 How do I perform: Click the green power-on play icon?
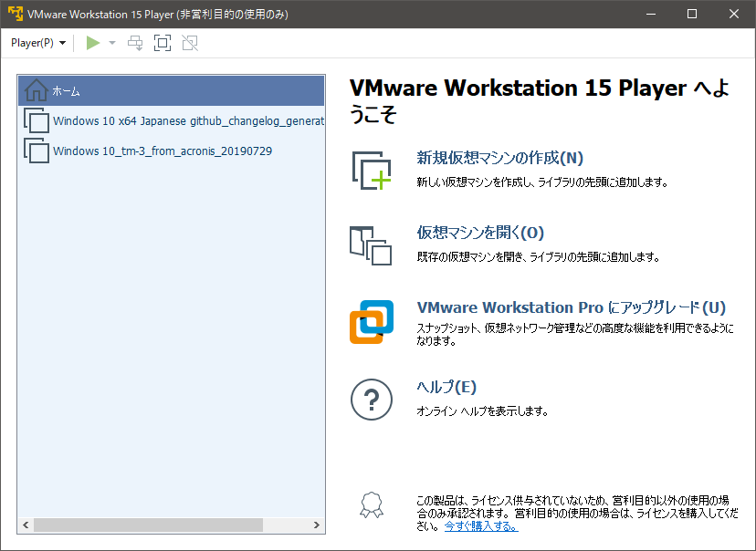click(93, 43)
